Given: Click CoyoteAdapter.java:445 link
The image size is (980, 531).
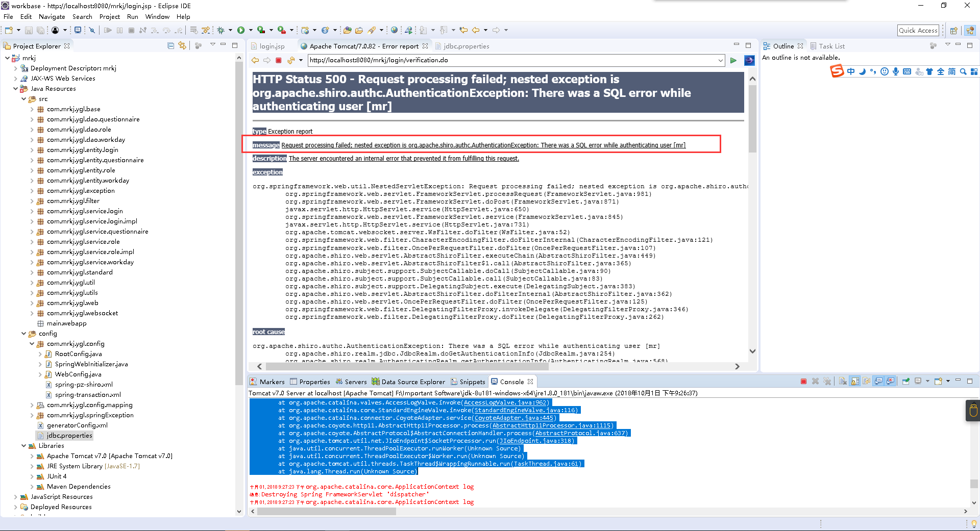Looking at the screenshot, I should point(513,418).
